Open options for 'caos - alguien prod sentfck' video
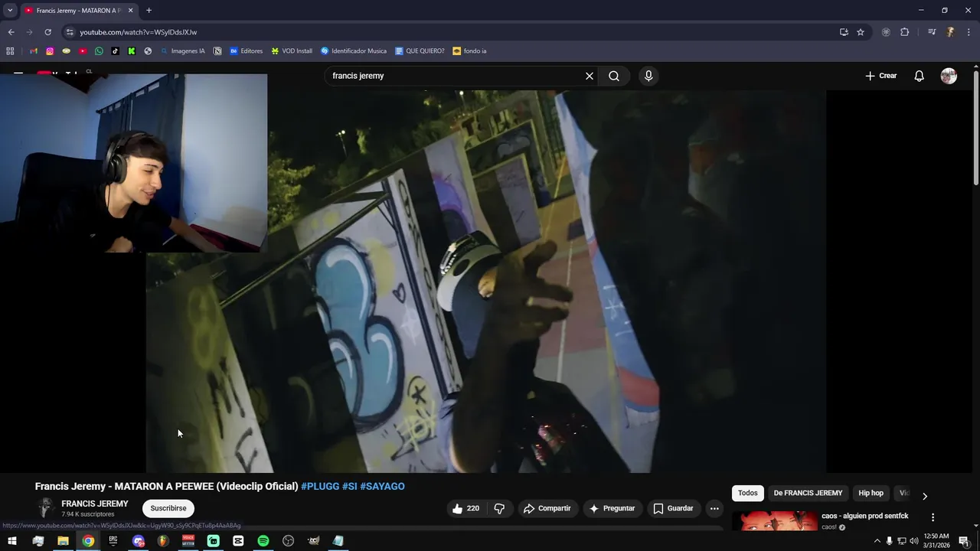Screen dimensions: 980x551 coord(933,517)
